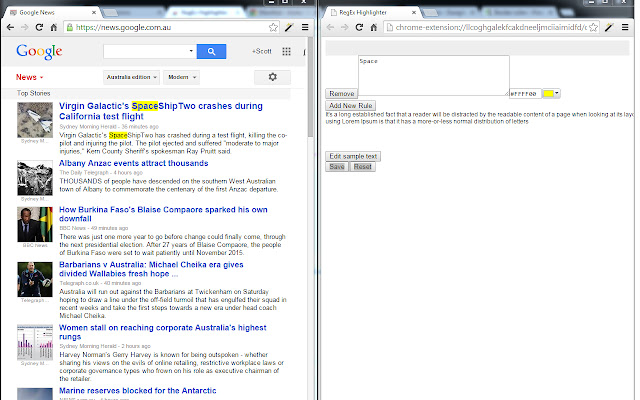Viewport: 640px width, 400px height.
Task: Open Burkina Faso Blaise Compaore headline
Action: tap(163, 214)
